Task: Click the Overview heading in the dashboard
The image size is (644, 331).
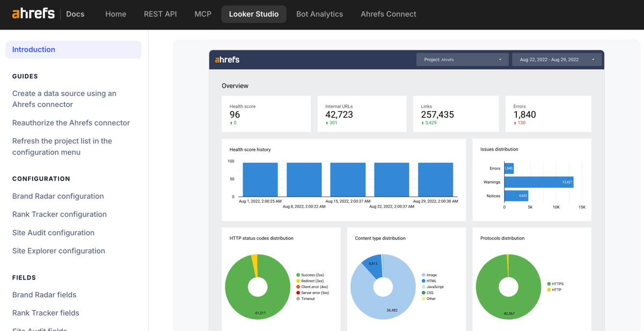Action: (x=235, y=86)
